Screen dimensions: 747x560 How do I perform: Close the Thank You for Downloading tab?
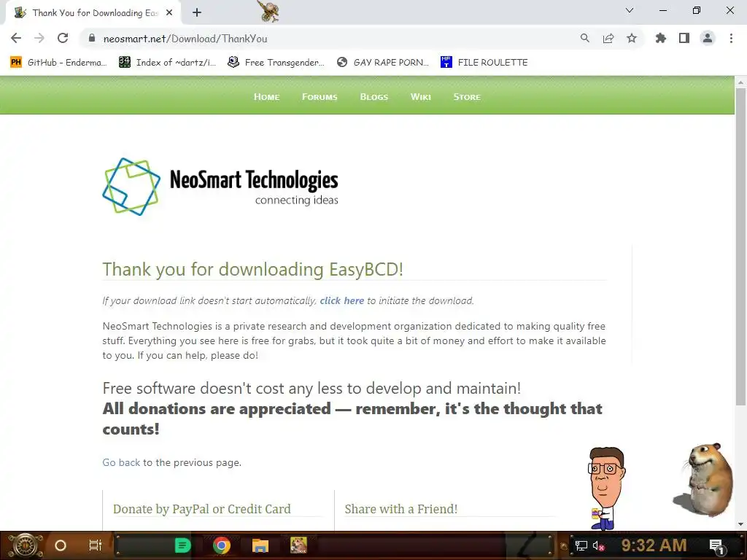[x=169, y=13]
